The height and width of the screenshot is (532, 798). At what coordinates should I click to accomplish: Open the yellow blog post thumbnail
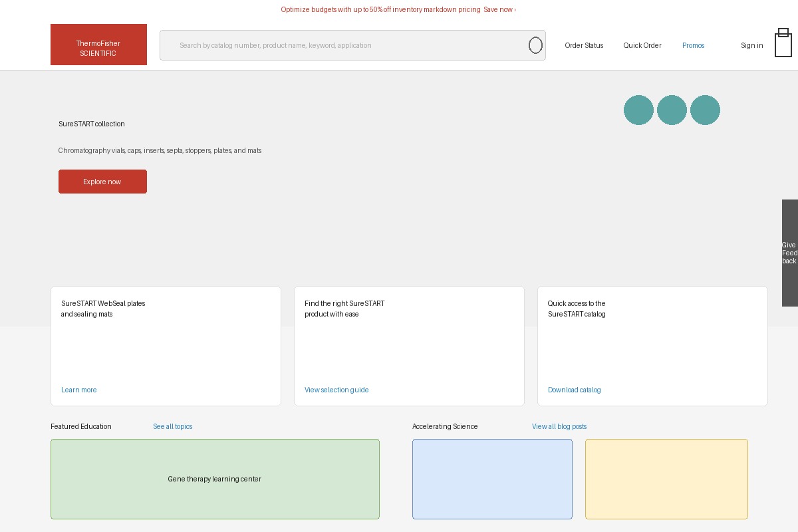coord(666,479)
